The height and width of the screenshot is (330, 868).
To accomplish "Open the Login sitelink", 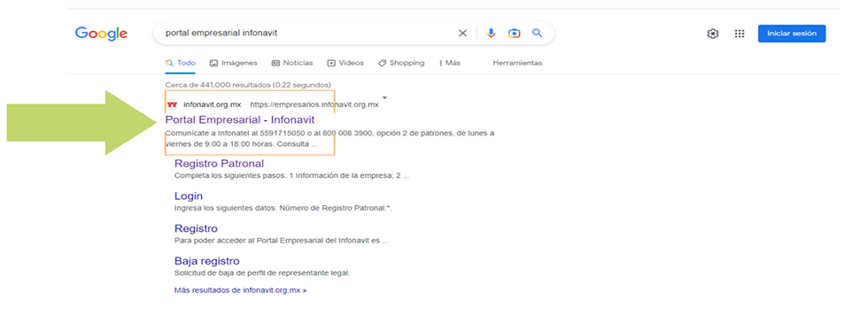I will [189, 196].
